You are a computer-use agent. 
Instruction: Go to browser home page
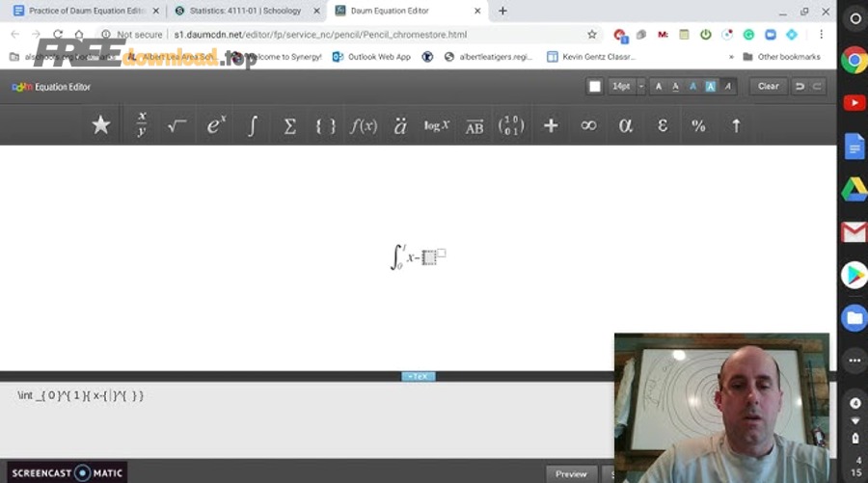pyautogui.click(x=79, y=35)
